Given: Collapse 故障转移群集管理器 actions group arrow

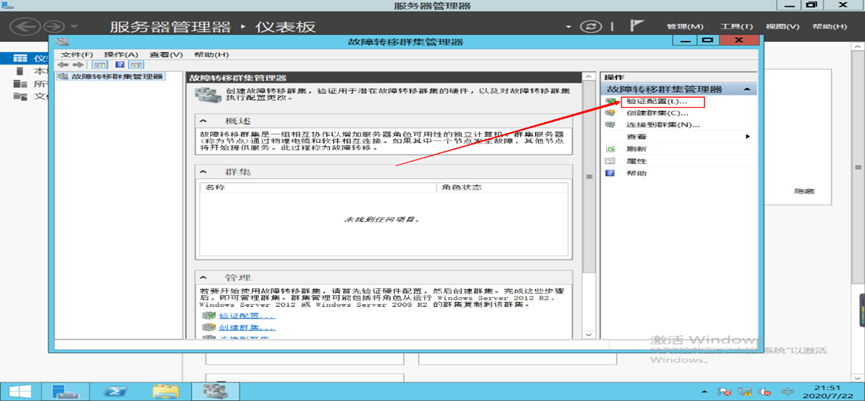Looking at the screenshot, I should 747,89.
